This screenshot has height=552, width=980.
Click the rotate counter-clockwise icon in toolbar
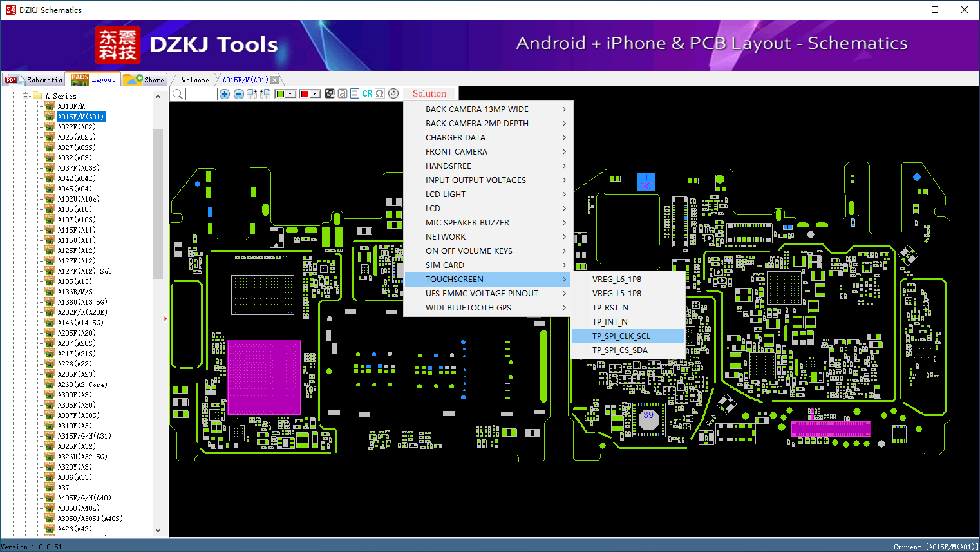point(265,94)
